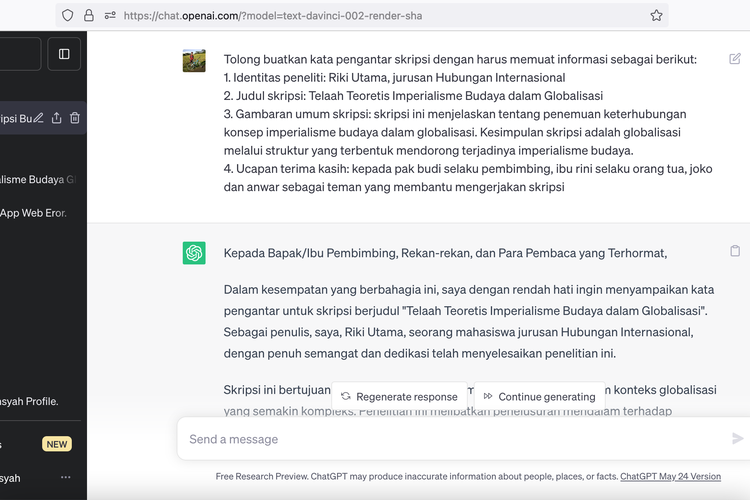Screen dimensions: 750x500
Task: Click the user profile avatar picture
Action: coord(194,60)
